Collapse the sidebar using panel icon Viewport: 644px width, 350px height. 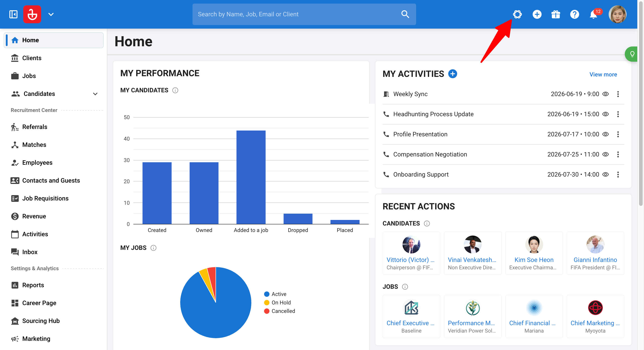point(13,14)
